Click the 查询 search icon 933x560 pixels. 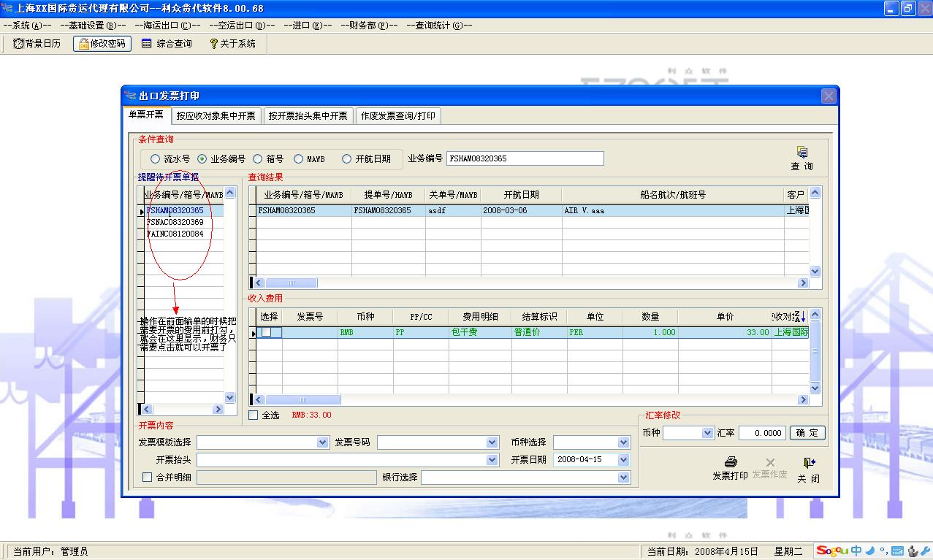801,153
